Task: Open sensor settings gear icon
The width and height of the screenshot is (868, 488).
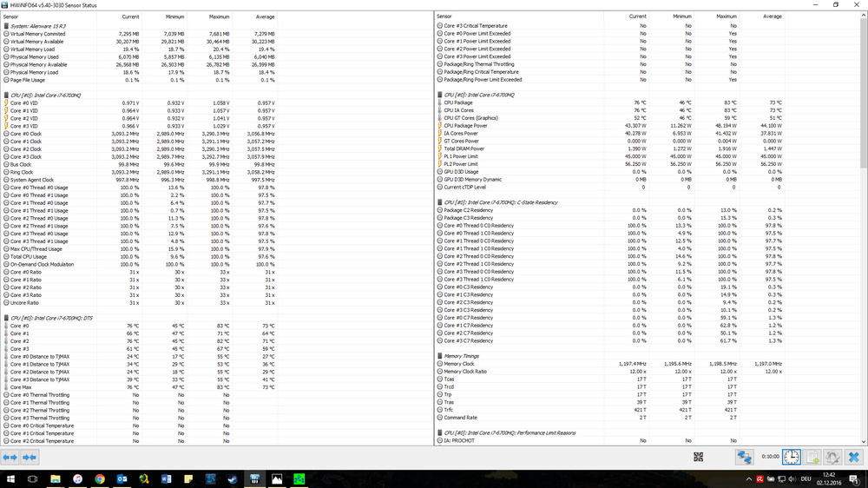Action: pos(832,457)
